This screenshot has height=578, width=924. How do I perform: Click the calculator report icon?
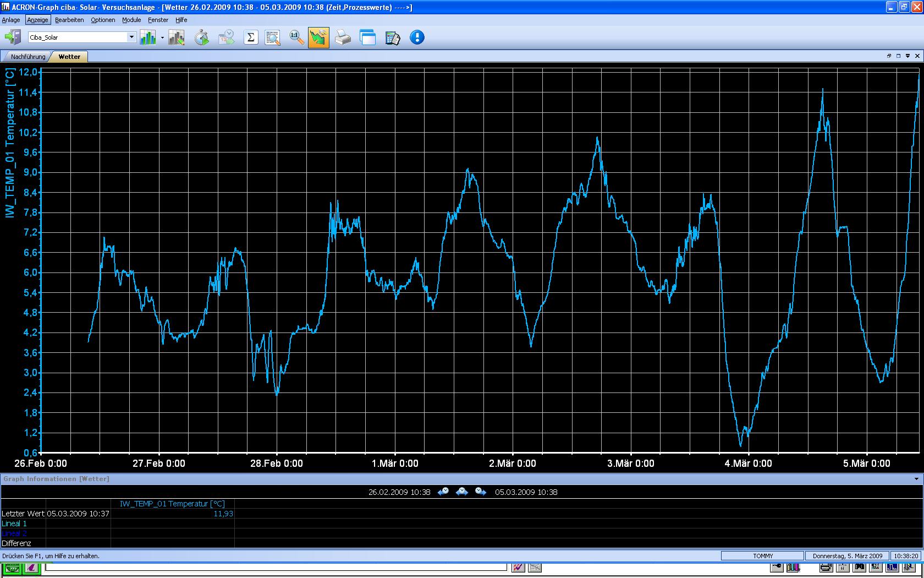click(x=392, y=37)
